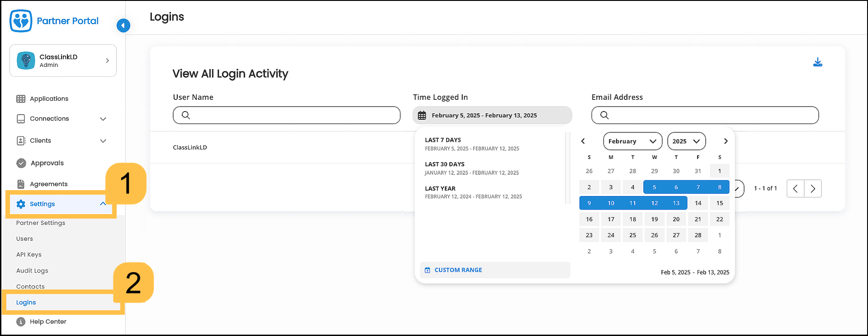Select February 14 in the calendar
This screenshot has height=336, width=868.
click(x=698, y=203)
